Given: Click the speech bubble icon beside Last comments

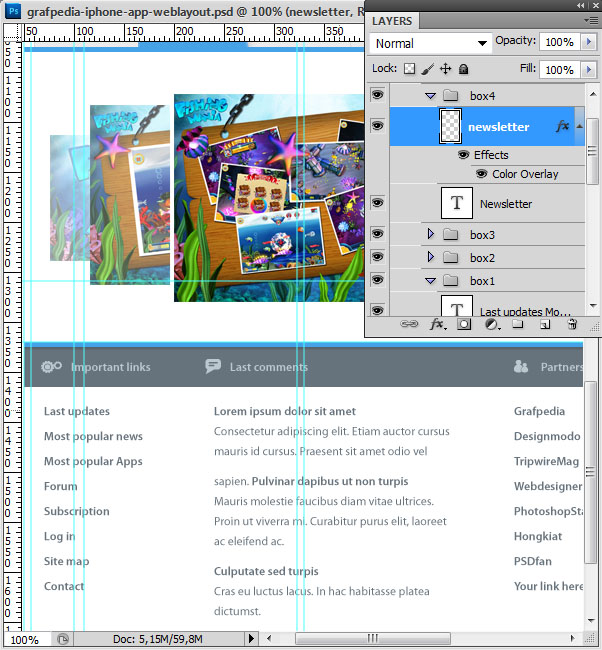Looking at the screenshot, I should point(213,366).
